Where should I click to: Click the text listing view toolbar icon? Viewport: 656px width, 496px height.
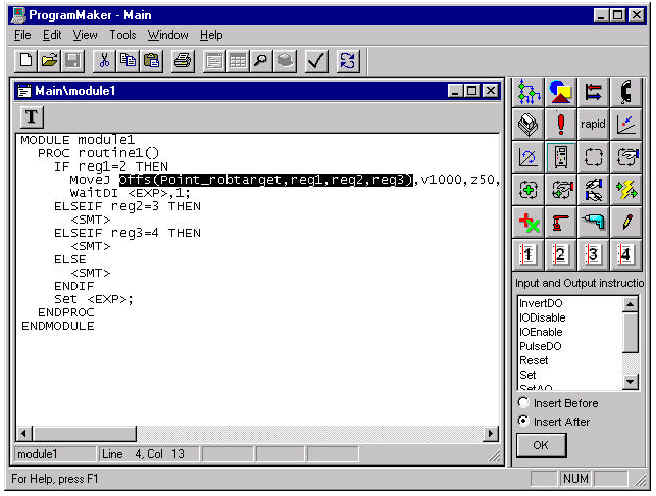click(214, 61)
